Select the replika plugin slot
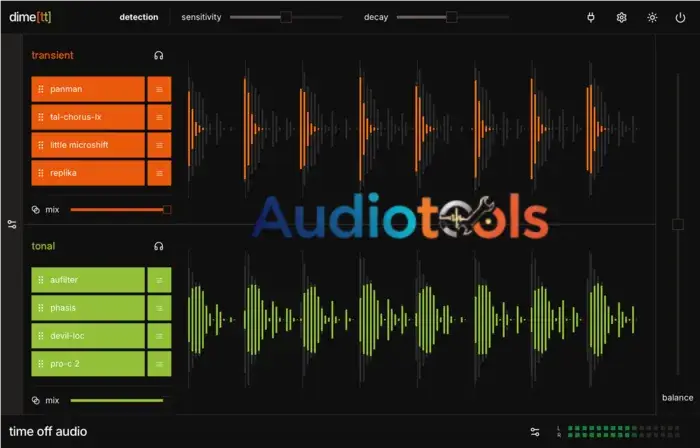700x448 pixels. [88, 173]
